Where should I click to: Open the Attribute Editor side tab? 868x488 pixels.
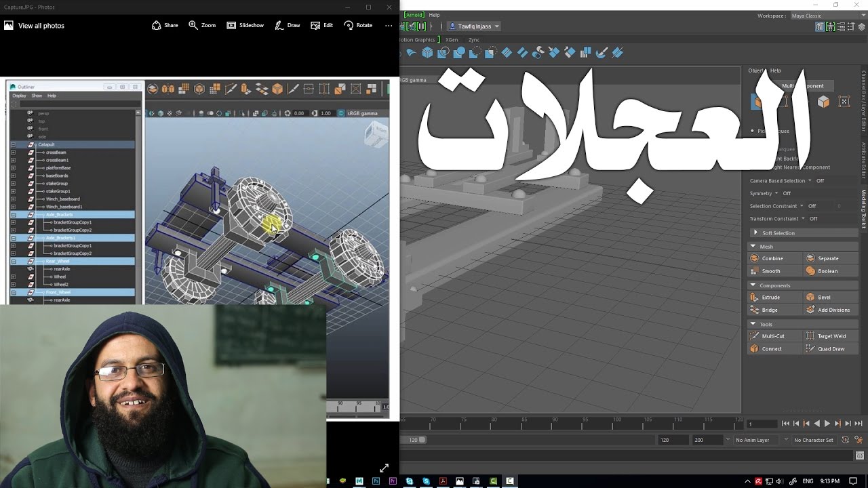(864, 160)
